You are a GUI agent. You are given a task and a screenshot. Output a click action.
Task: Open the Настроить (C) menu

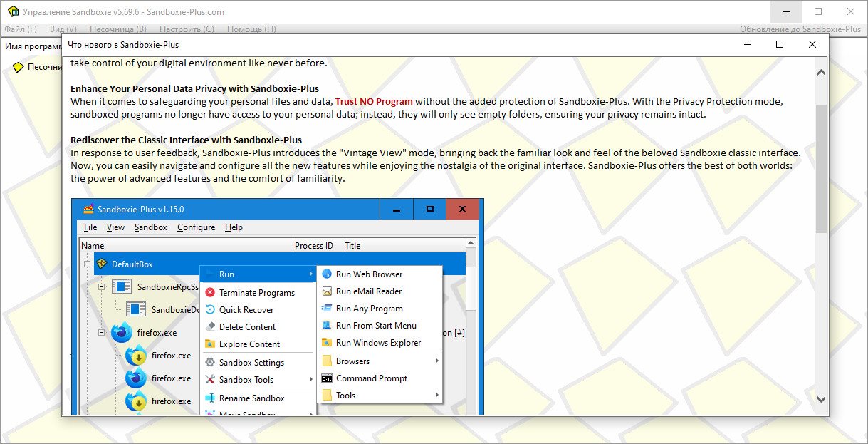pyautogui.click(x=187, y=29)
